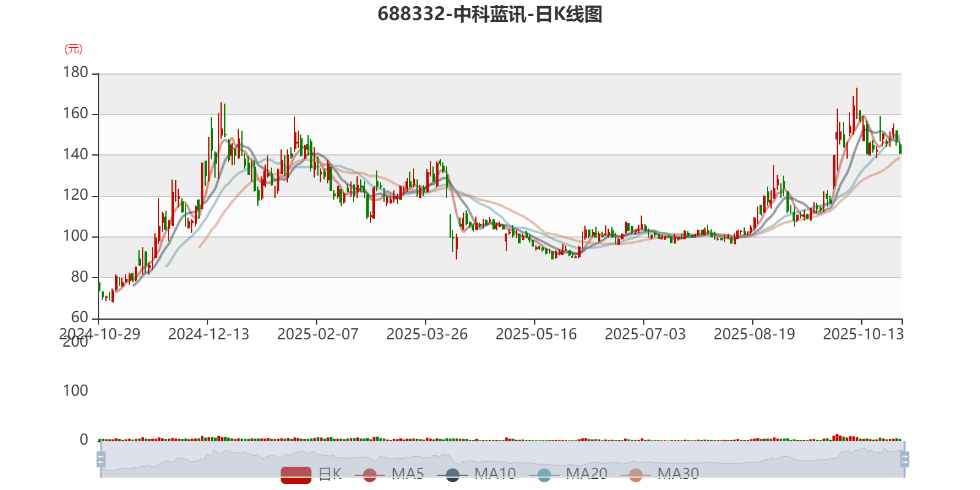
Task: Toggle the 日K candlestick series legend
Action: tap(311, 474)
